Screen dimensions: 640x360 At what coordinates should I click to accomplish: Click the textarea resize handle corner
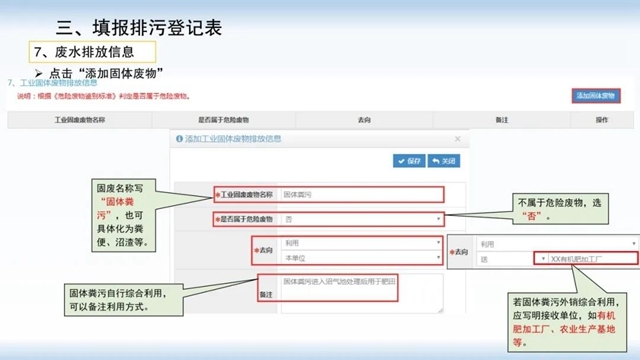coord(440,311)
